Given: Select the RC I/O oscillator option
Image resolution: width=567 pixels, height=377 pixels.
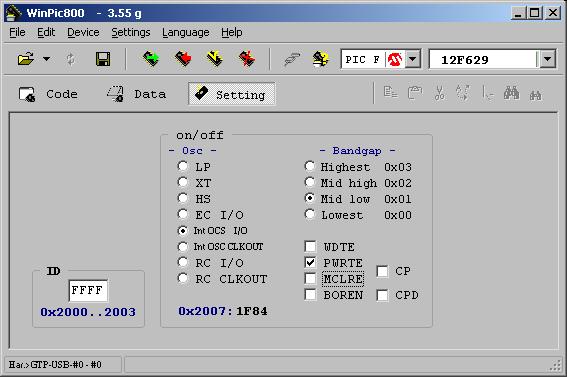Looking at the screenshot, I should [x=183, y=262].
